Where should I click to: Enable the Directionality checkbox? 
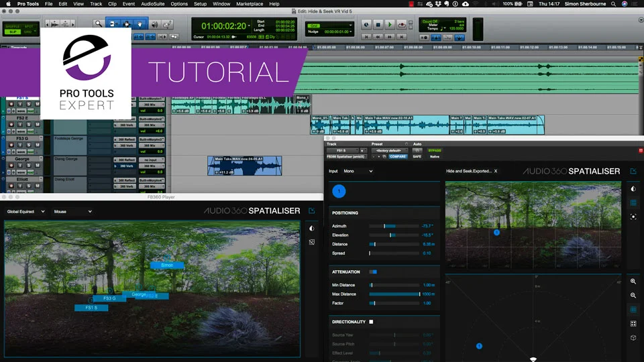371,322
